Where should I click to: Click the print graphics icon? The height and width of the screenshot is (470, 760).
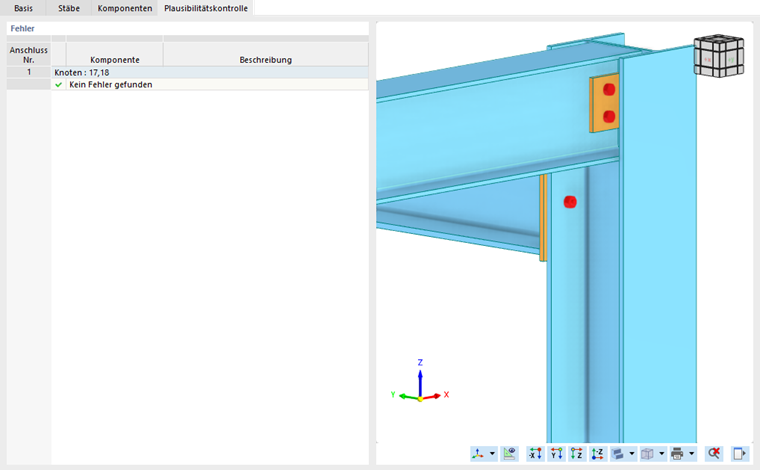677,454
